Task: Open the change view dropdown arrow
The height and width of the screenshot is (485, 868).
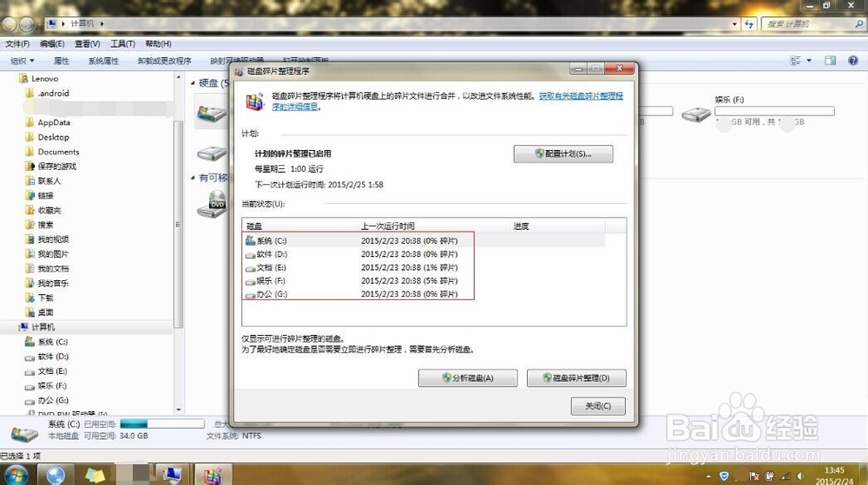Action: point(809,60)
